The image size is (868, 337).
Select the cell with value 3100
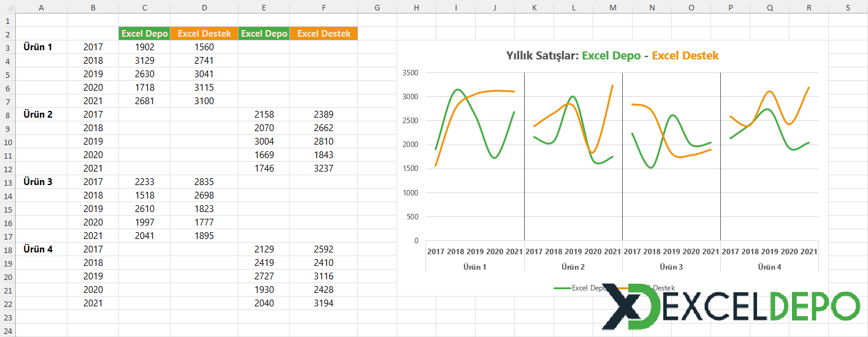[204, 101]
